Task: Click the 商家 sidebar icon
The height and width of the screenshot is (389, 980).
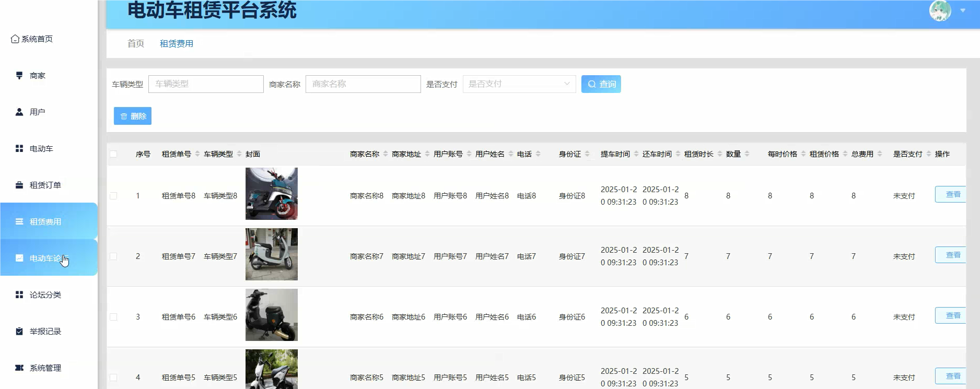Action: pos(19,76)
